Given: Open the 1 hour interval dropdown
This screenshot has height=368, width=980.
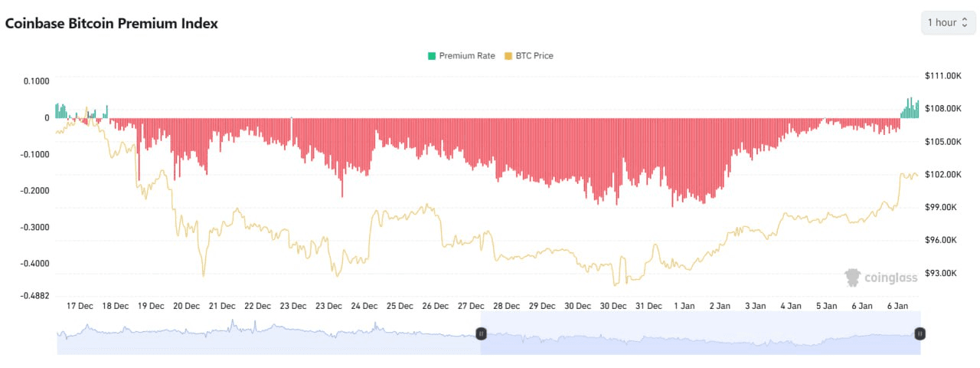Looking at the screenshot, I should [948, 22].
